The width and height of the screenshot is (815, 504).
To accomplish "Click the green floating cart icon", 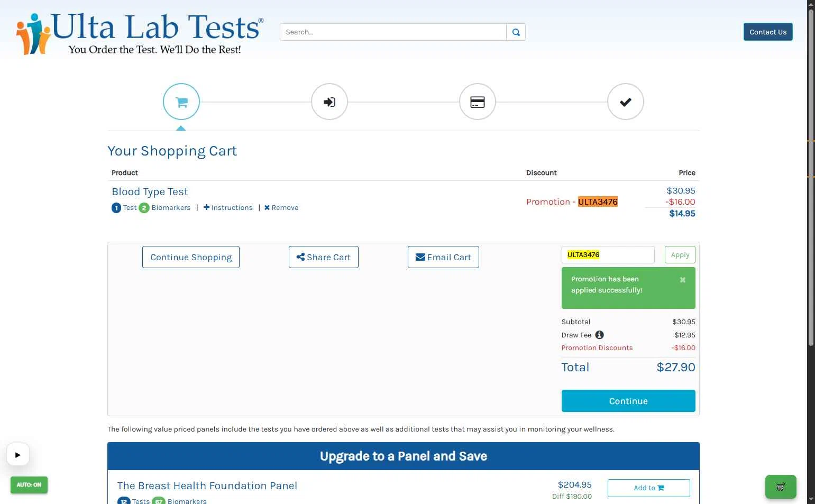I will 781,487.
